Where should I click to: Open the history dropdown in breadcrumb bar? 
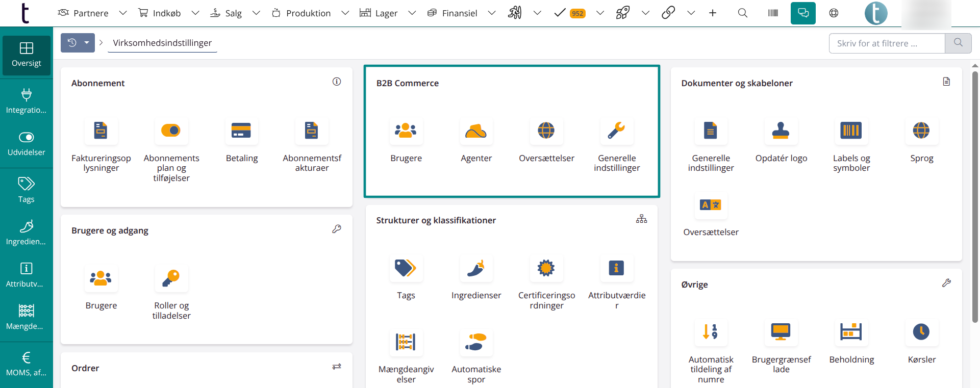(x=87, y=43)
